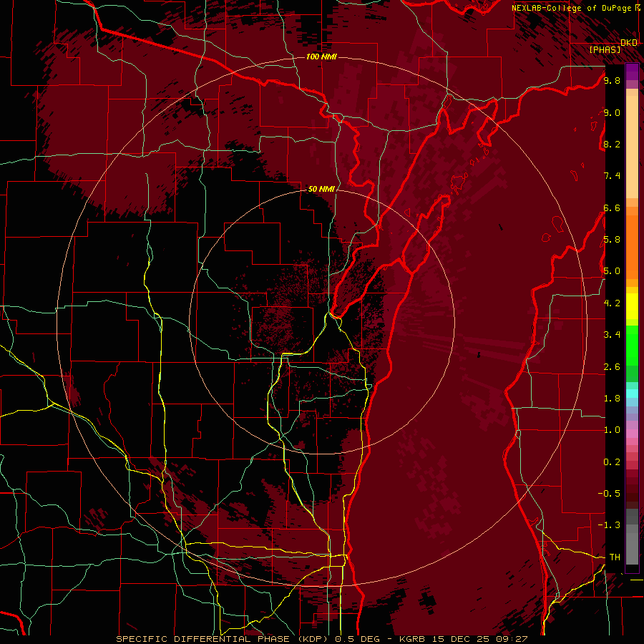This screenshot has width=644, height=644.
Task: Click the -0.5 scale value
Action: [609, 493]
